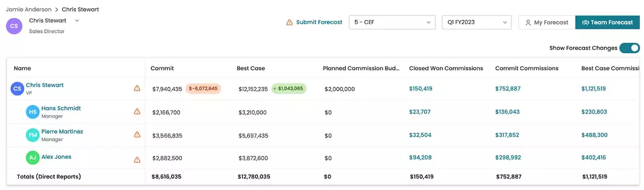Open the Q1 FY2023 period dropdown
The width and height of the screenshot is (644, 190).
[x=476, y=23]
